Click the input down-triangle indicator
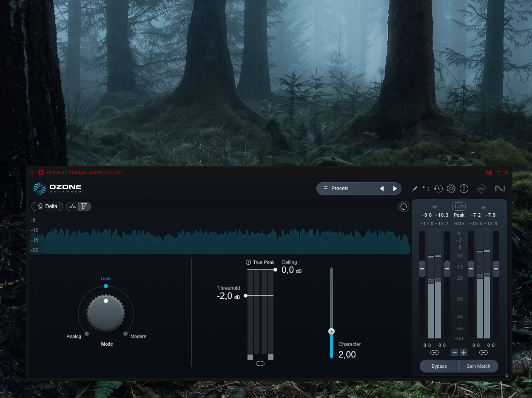Screen dimensions: 532x398 pyautogui.click(x=434, y=207)
